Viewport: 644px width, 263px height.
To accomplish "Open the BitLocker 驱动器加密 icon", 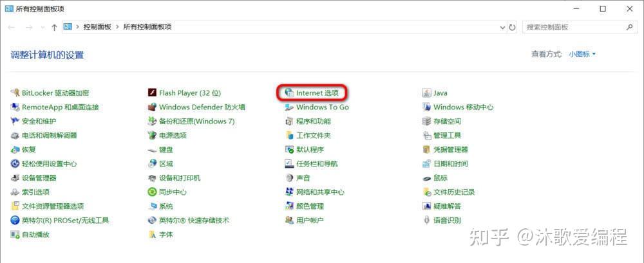I will (x=15, y=93).
